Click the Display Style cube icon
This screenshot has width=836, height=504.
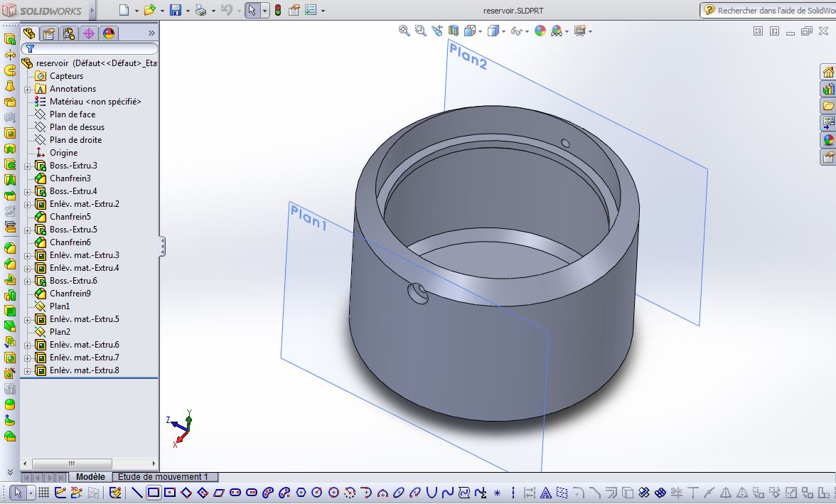493,31
